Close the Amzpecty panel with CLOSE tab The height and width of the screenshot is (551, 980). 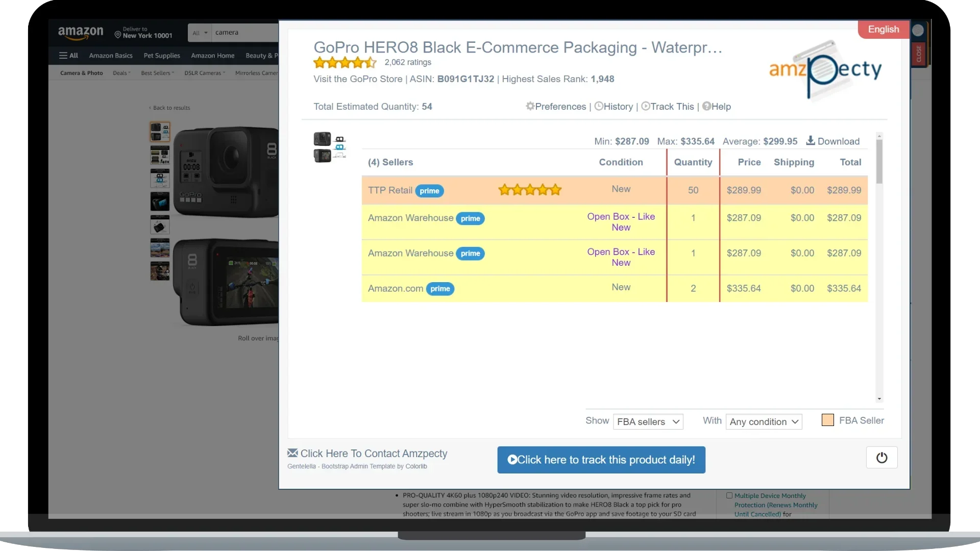[x=918, y=54]
